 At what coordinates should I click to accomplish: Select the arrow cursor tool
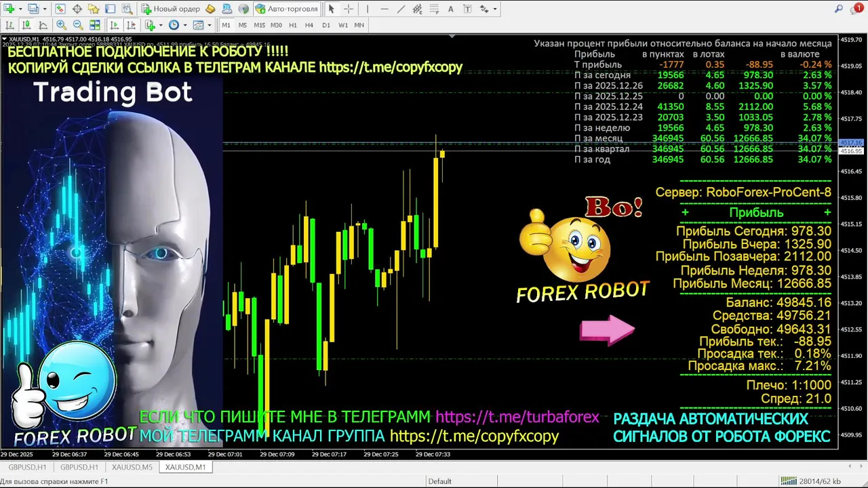331,9
